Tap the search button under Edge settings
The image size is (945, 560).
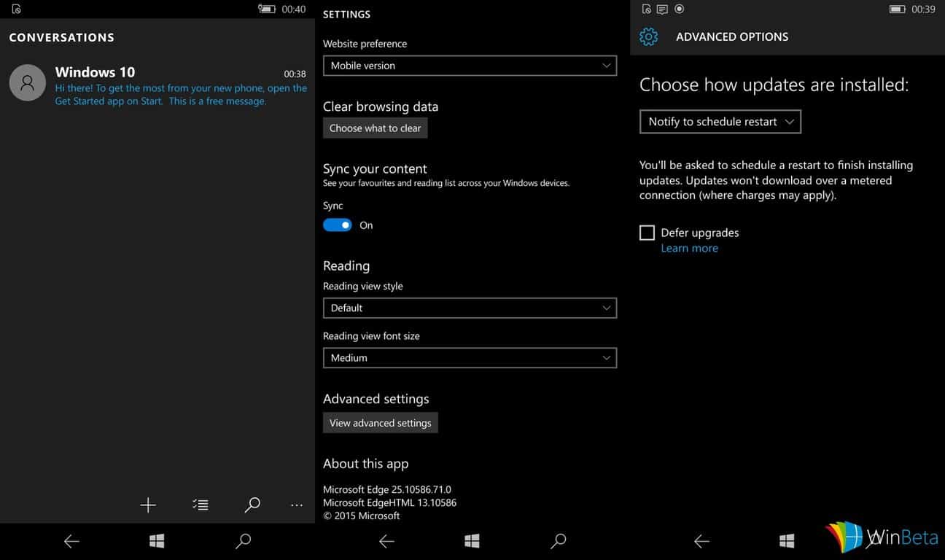(x=558, y=540)
